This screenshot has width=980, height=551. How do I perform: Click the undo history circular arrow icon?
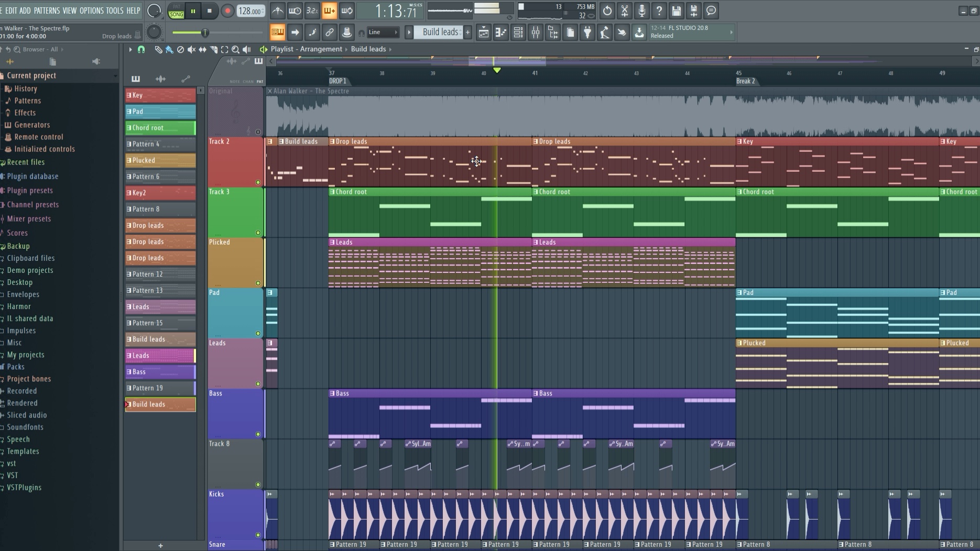(x=607, y=10)
